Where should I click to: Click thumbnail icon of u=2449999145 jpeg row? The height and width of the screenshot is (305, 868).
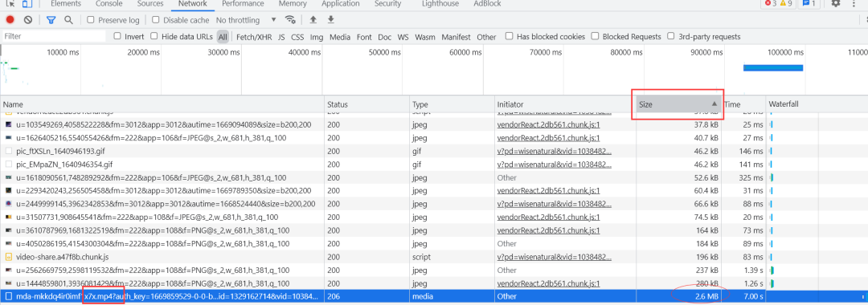8,204
